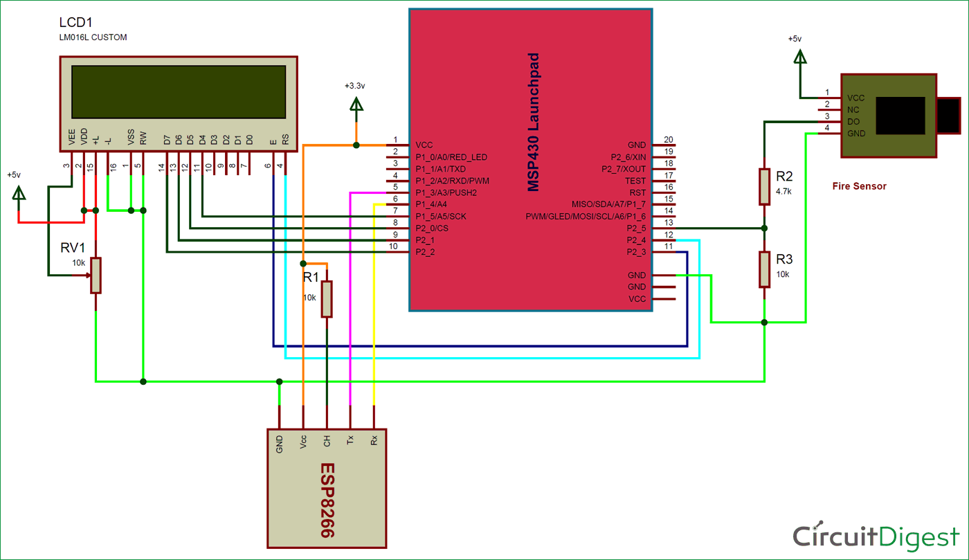Select the R1 resistor body
Viewport: 969px width, 560px height.
point(327,299)
